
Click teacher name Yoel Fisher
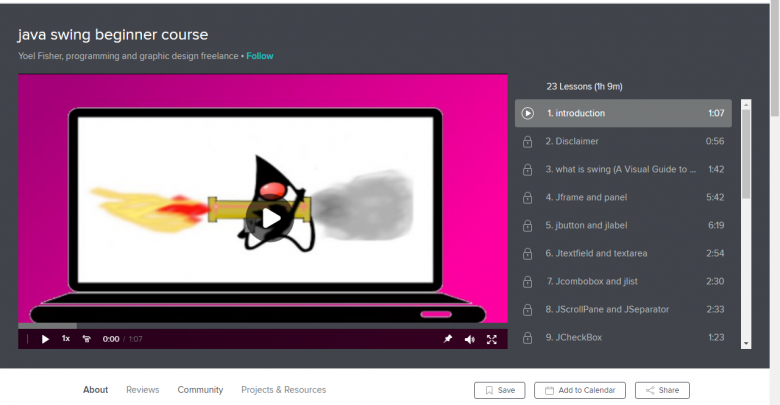coord(40,56)
